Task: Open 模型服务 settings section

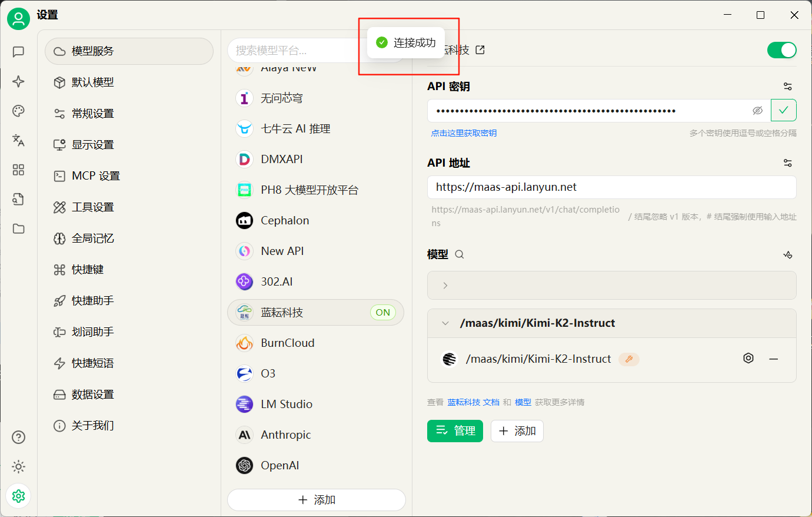Action: pos(129,51)
